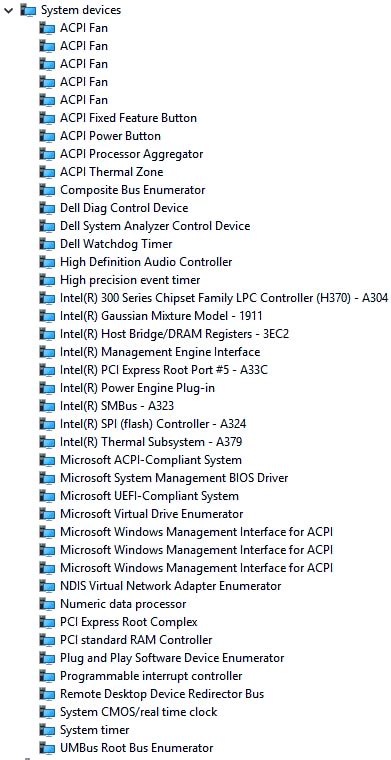391x760 pixels.
Task: Click icon beside High Definition Audio Controller
Action: pyautogui.click(x=47, y=262)
